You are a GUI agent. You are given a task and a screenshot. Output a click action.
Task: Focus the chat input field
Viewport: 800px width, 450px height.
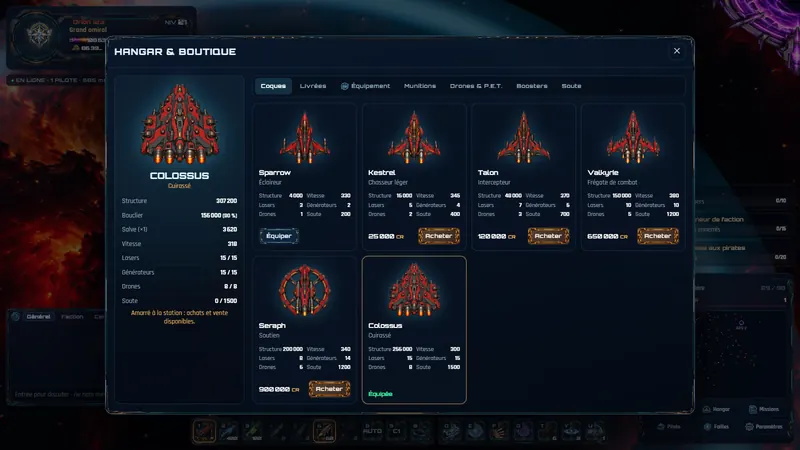coord(59,394)
